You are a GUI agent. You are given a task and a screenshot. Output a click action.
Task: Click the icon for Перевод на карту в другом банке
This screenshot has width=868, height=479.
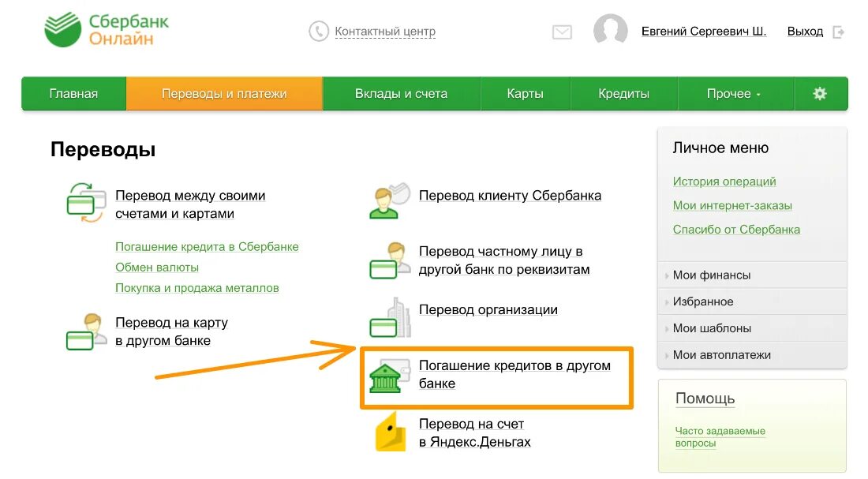coord(86,331)
